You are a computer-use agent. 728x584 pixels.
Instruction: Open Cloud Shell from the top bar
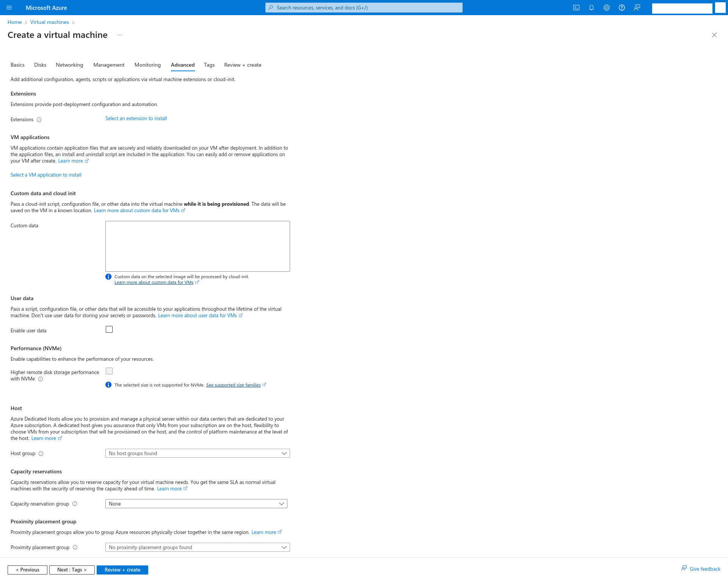pos(576,8)
